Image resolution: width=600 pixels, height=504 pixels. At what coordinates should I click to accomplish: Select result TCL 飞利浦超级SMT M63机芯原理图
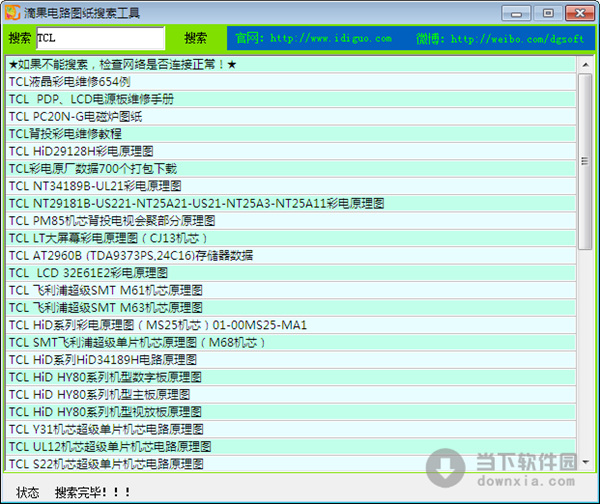point(291,308)
